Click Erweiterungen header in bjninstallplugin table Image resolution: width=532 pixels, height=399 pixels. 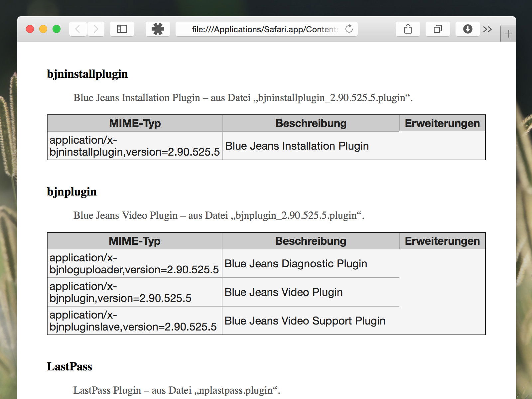[442, 123]
